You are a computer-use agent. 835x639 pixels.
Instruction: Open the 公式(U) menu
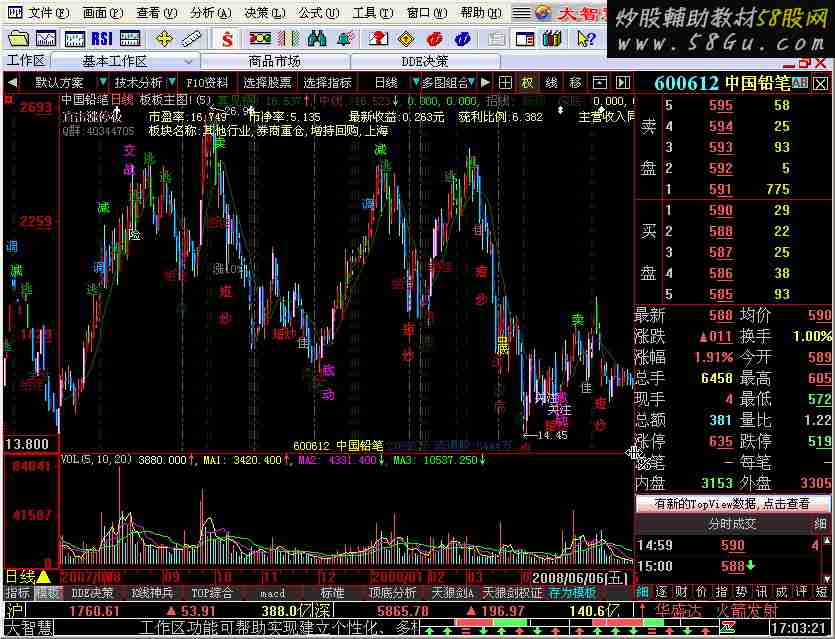[318, 13]
